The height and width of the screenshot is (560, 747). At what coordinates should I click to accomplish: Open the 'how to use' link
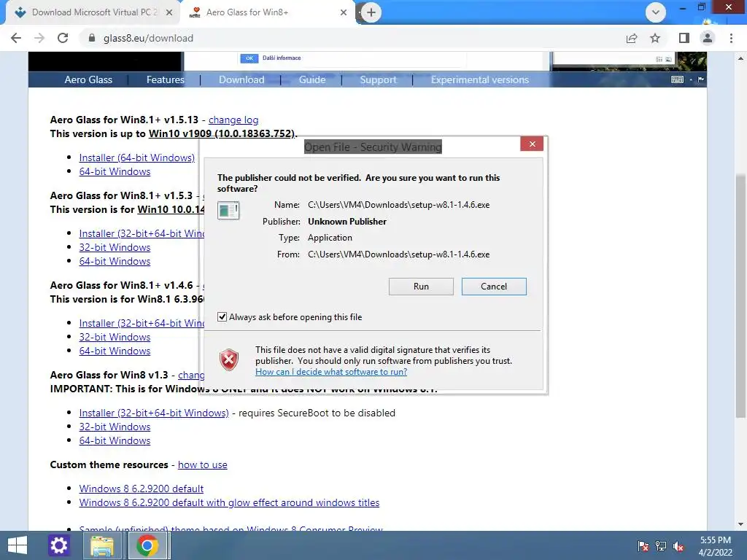click(x=203, y=464)
